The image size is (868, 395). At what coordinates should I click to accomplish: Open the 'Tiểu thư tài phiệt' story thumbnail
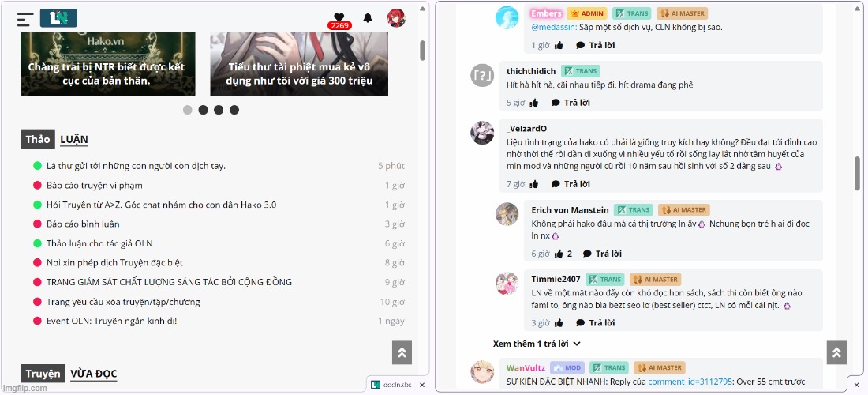tap(299, 64)
